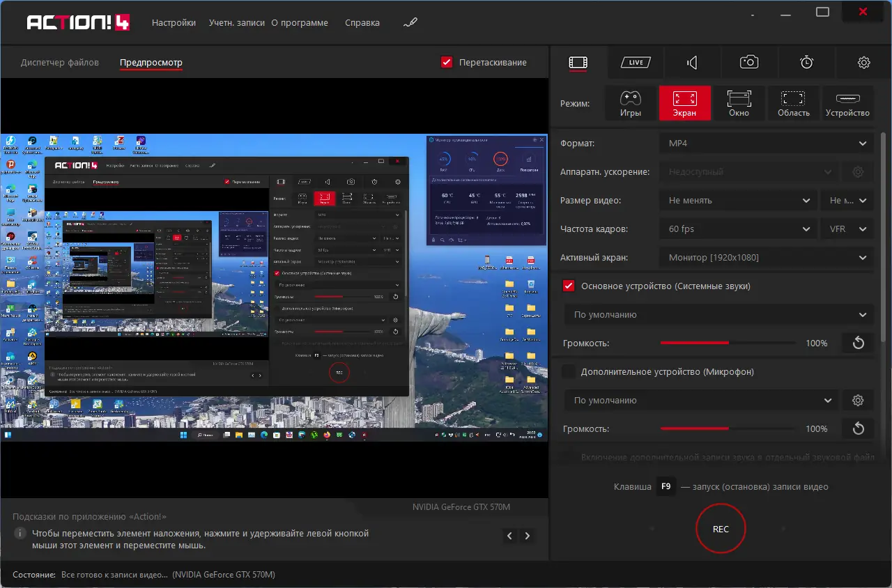Expand the Формат MP4 dropdown
892x588 pixels.
766,144
